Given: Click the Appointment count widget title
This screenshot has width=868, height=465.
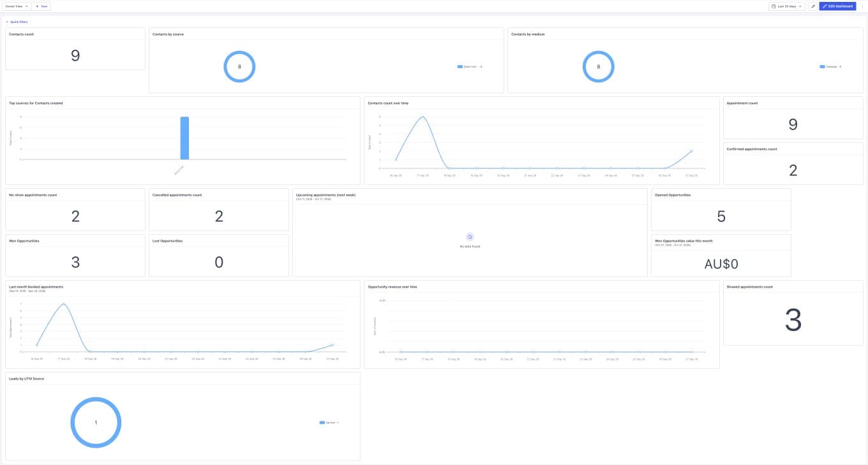Looking at the screenshot, I should point(742,103).
